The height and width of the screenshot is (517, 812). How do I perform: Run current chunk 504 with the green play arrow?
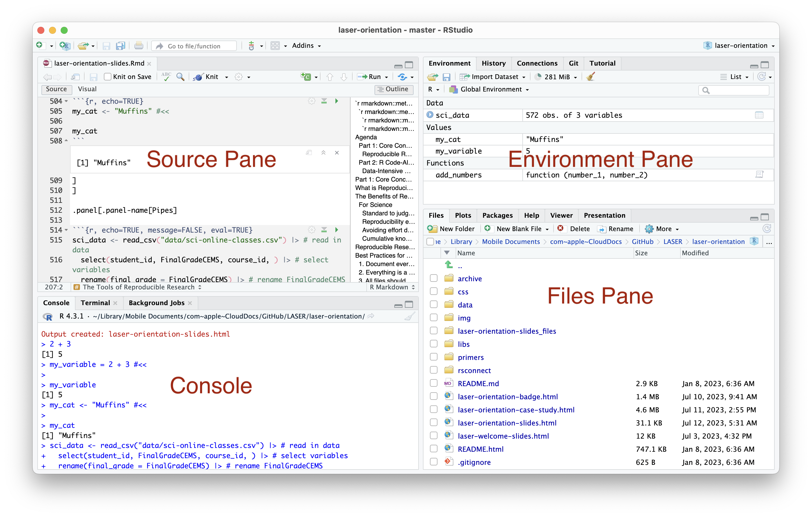(337, 101)
